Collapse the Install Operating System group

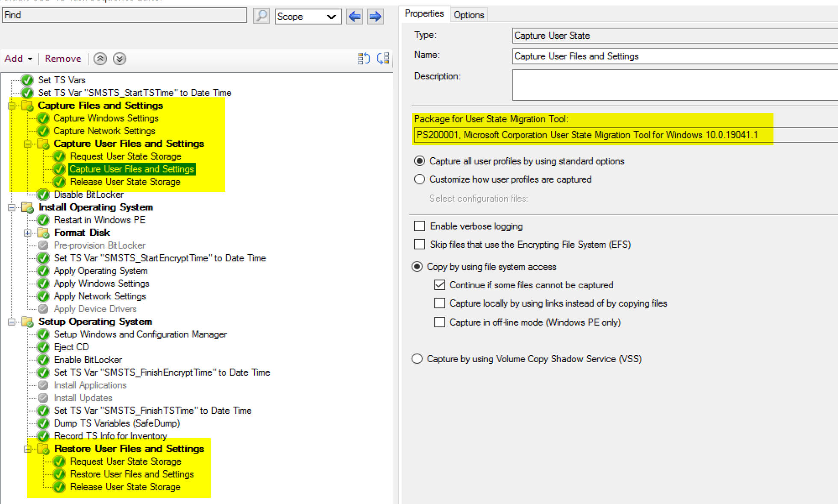point(12,207)
